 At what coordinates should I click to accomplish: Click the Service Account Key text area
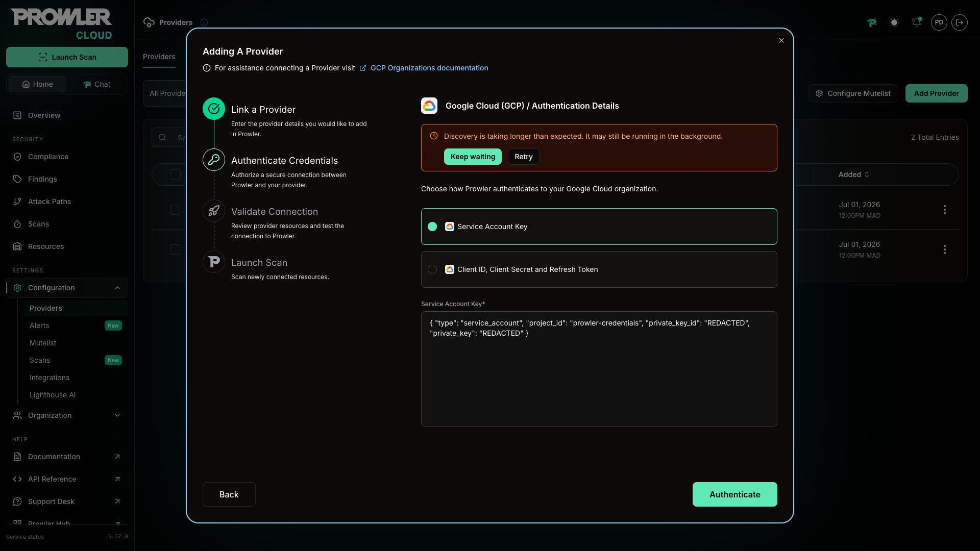click(599, 369)
